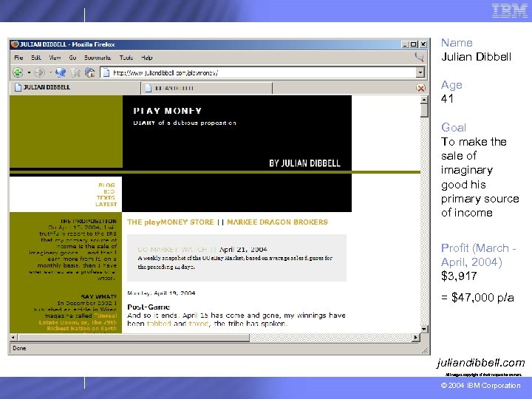Click the window resize grip in status bar
This screenshot has height=399, width=532.
tap(425, 350)
